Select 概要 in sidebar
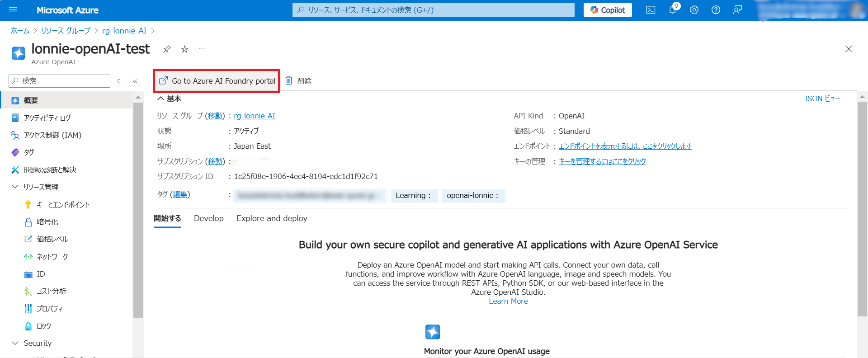Viewport: 868px width, 358px height. coord(66,100)
